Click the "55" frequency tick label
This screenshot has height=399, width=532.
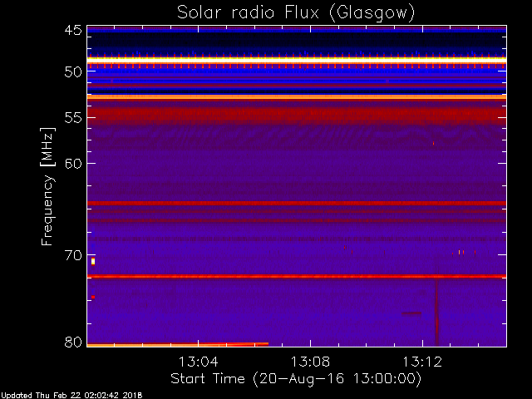73,118
